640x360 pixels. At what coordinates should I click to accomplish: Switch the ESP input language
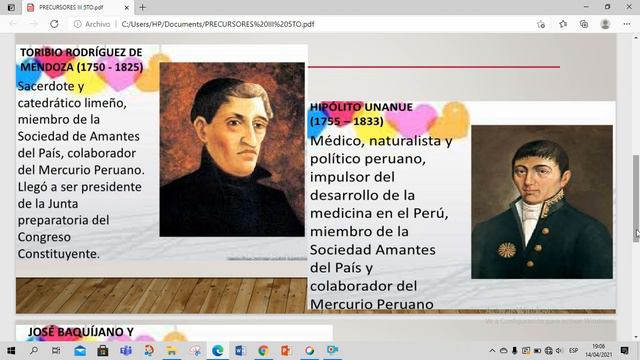click(573, 351)
